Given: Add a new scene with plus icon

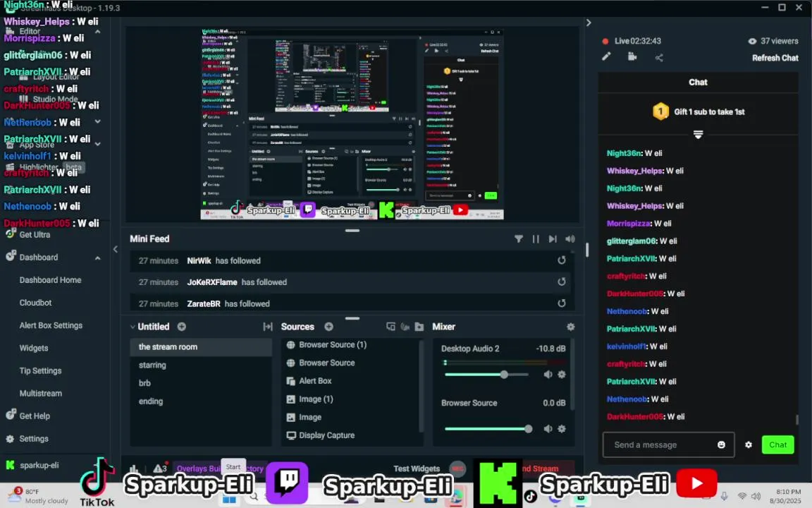Looking at the screenshot, I should coord(182,327).
